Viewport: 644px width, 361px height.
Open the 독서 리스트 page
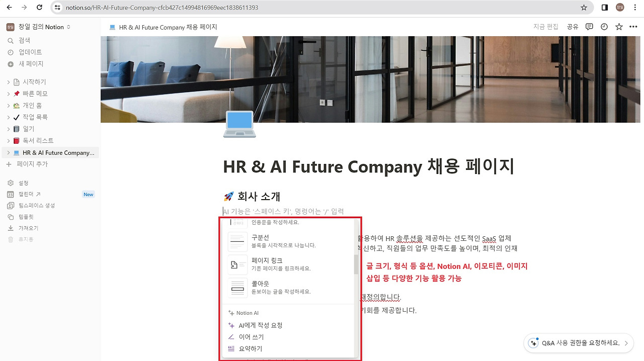point(38,141)
